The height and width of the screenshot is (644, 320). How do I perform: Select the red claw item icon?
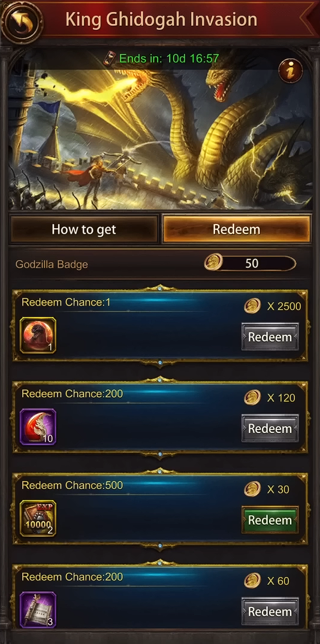(38, 427)
